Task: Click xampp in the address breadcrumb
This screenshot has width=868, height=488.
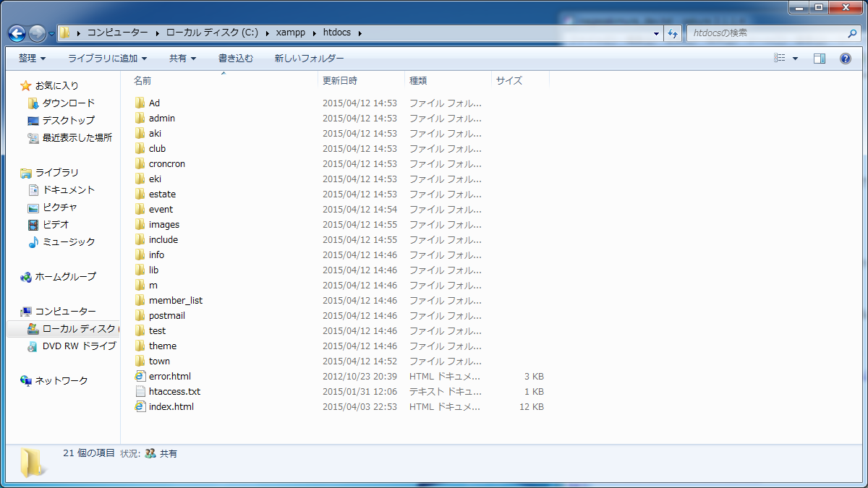Action: pyautogui.click(x=290, y=33)
